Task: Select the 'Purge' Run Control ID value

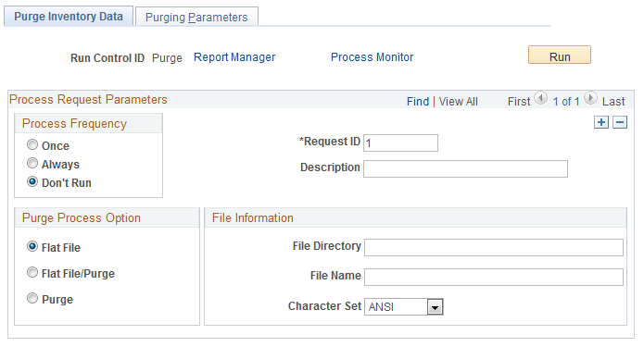Action: 167,57
